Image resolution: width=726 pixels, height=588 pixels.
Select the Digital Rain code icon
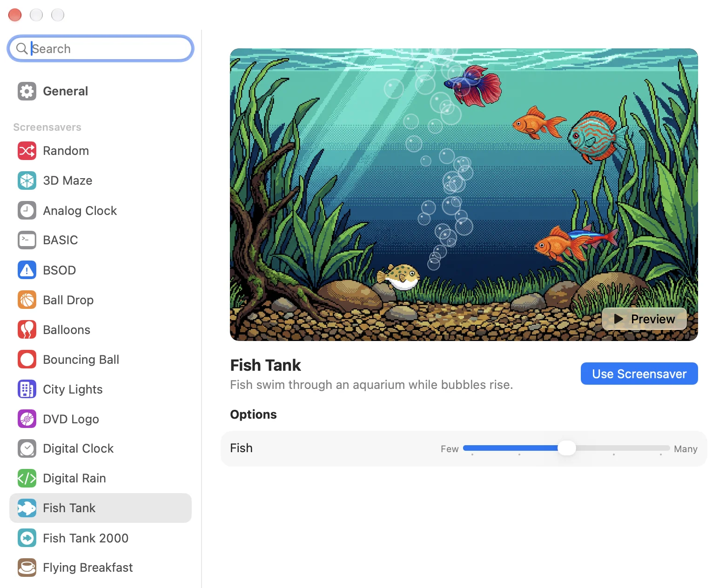tap(27, 478)
